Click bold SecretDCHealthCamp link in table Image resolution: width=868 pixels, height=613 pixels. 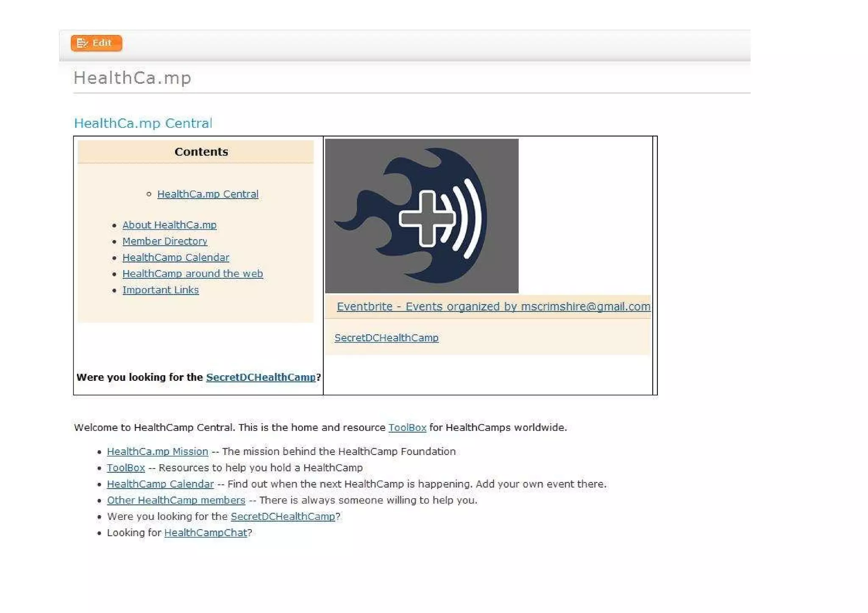pyautogui.click(x=260, y=377)
